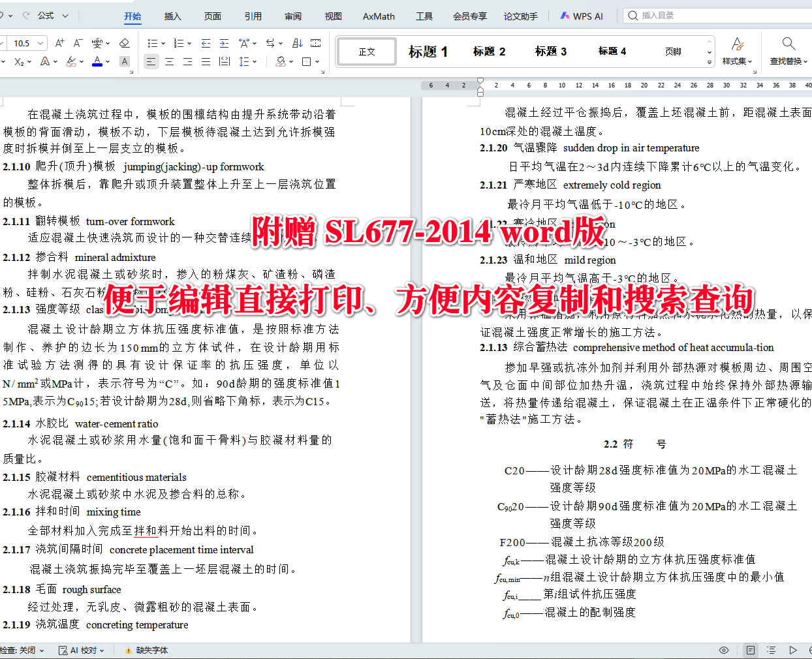Apply the 标题 4 style
The height and width of the screenshot is (659, 812).
[x=612, y=52]
